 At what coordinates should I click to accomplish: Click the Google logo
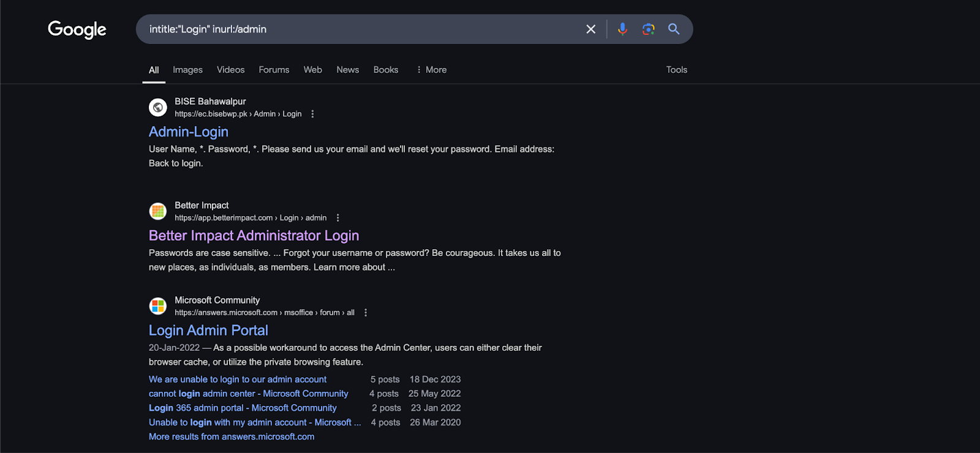click(77, 29)
